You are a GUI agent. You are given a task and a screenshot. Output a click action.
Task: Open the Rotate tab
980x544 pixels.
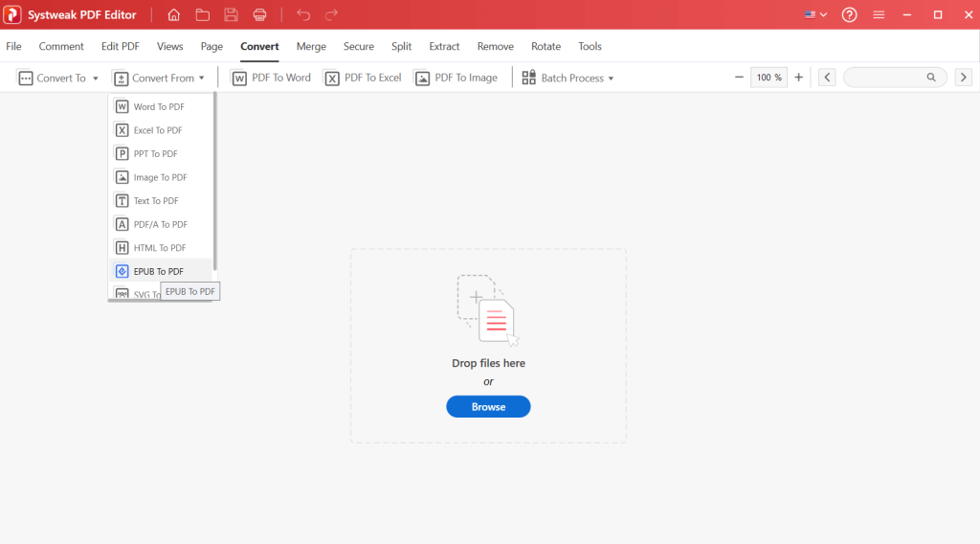click(546, 46)
